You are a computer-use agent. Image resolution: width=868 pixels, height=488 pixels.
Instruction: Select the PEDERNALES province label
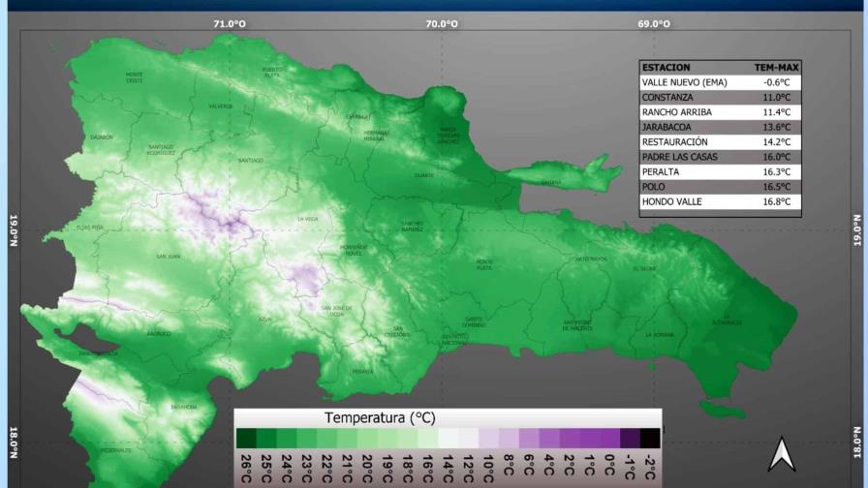(x=116, y=451)
